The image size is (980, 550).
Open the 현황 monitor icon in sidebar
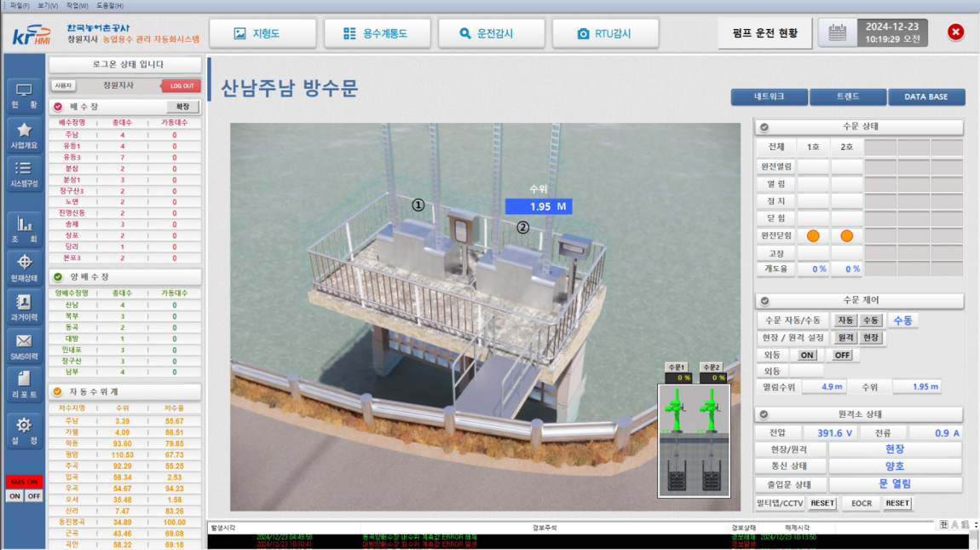[x=24, y=96]
